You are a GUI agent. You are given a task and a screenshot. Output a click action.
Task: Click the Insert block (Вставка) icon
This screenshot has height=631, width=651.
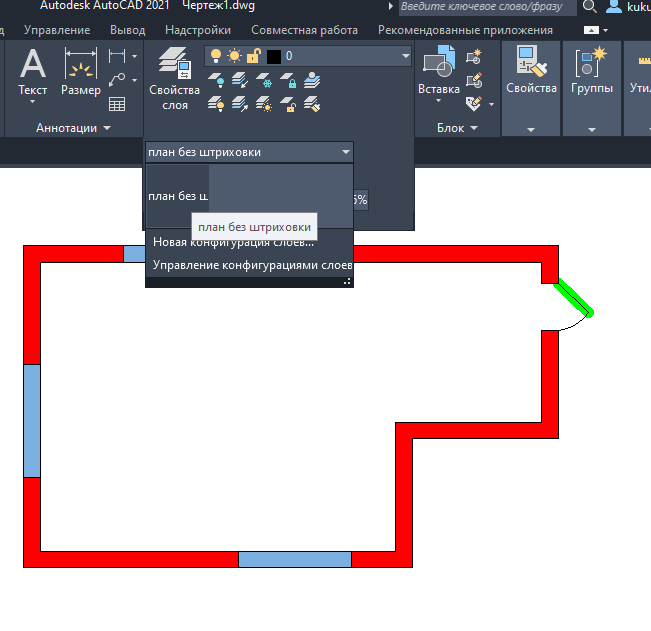tap(439, 62)
